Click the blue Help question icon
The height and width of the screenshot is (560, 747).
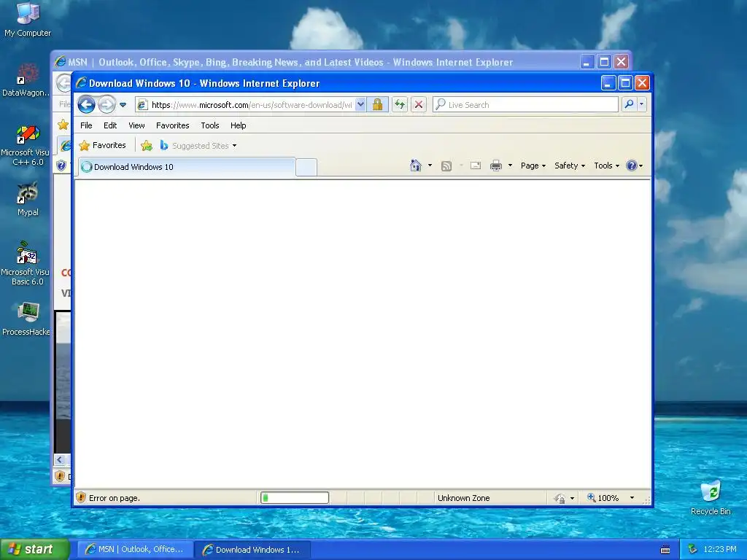[631, 166]
